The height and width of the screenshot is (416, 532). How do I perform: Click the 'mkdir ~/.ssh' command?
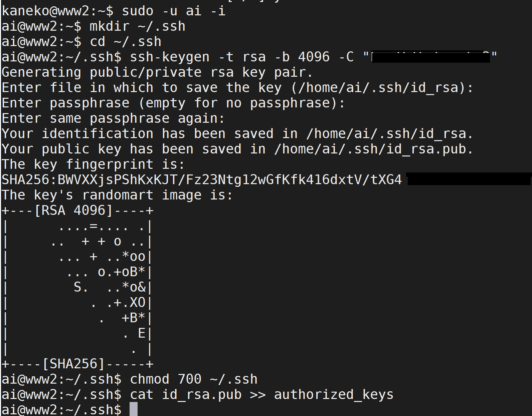point(138,26)
